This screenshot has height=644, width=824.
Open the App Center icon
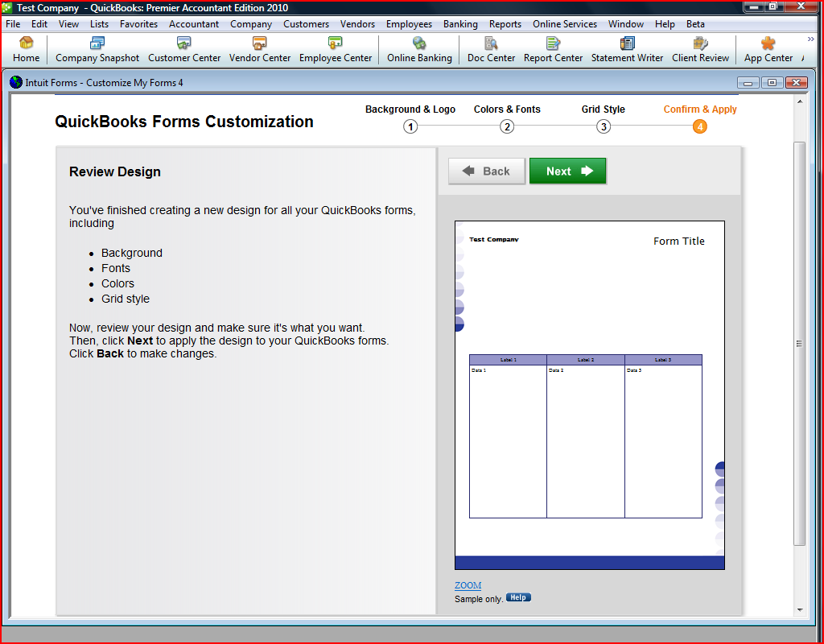(x=768, y=50)
